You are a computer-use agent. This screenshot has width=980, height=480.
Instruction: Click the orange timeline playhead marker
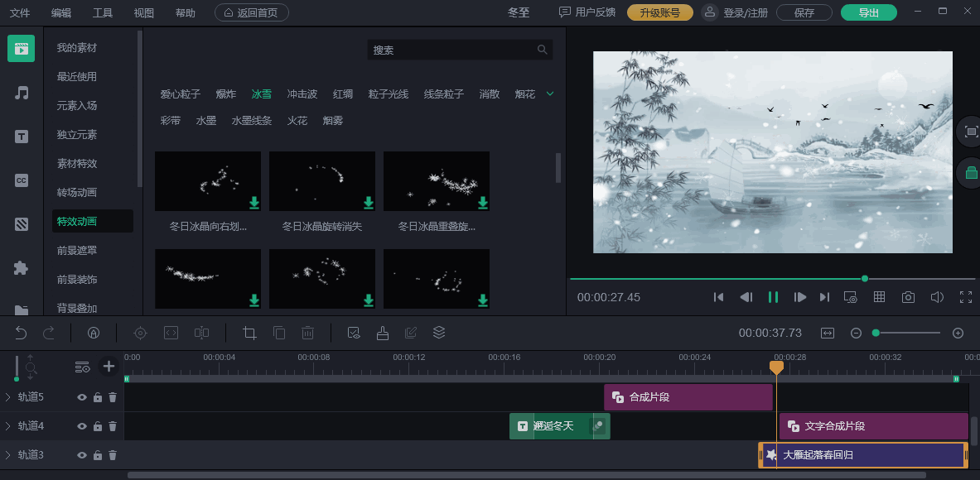776,367
